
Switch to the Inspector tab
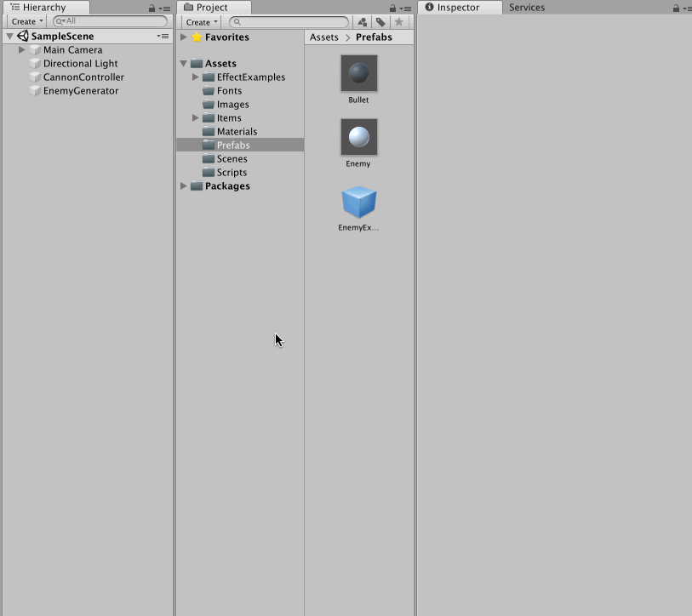point(458,8)
